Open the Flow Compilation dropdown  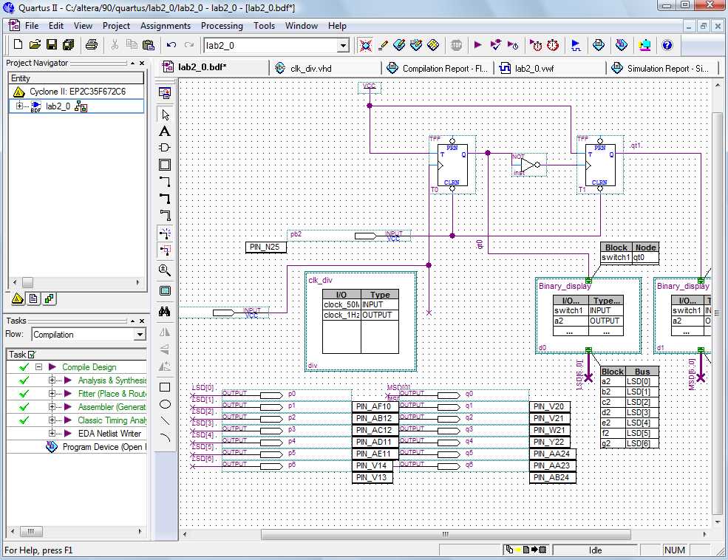point(140,335)
